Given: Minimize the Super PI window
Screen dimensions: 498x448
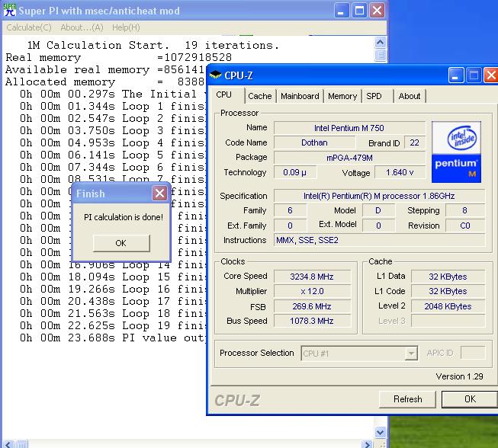Looking at the screenshot, I should 341,11.
